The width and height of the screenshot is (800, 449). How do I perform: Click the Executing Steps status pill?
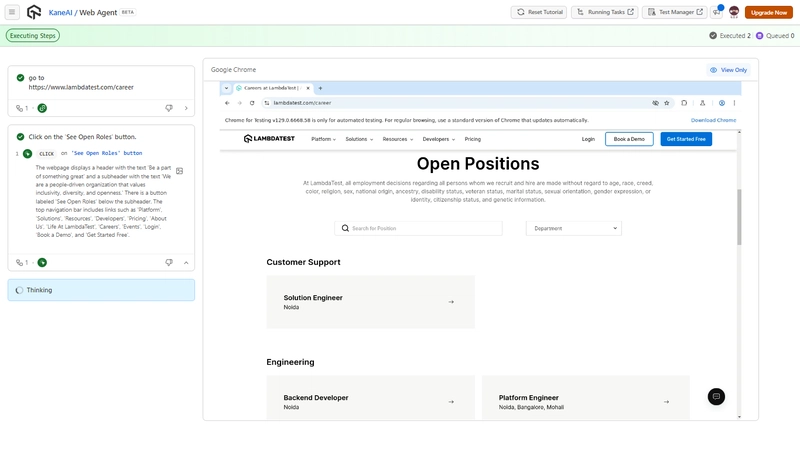pyautogui.click(x=33, y=36)
